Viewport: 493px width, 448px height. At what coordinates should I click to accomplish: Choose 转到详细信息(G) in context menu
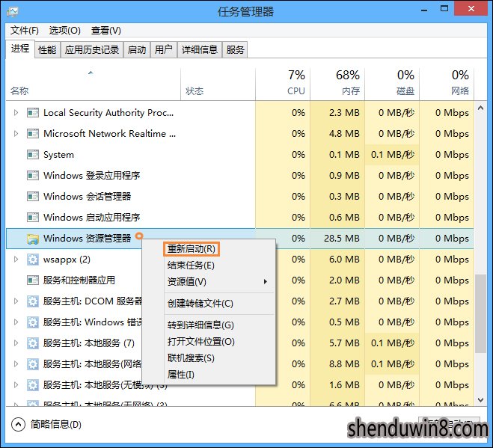[x=200, y=325]
